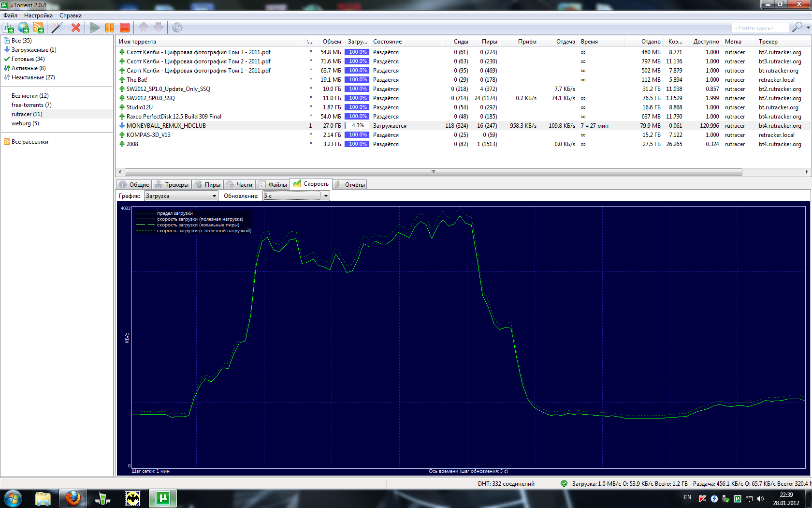Open The Bat! bat icon in taskbar
This screenshot has width=812, height=508.
(x=133, y=498)
